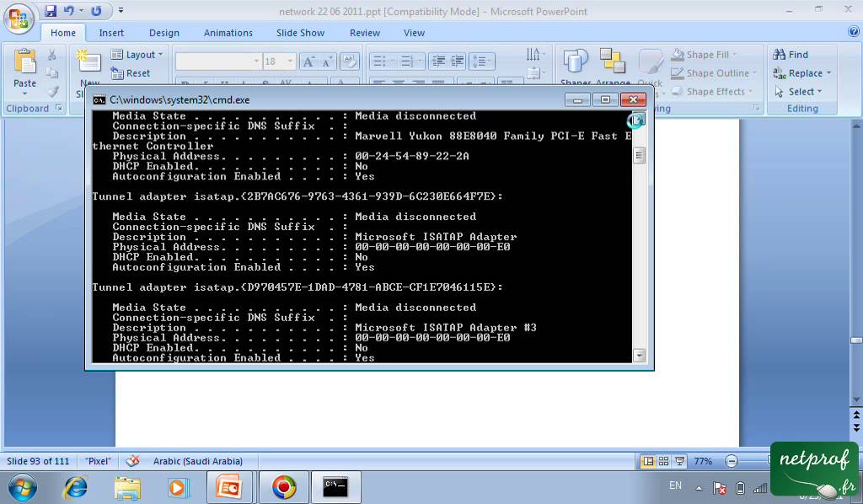
Task: Click the font name combo box
Action: click(x=218, y=61)
